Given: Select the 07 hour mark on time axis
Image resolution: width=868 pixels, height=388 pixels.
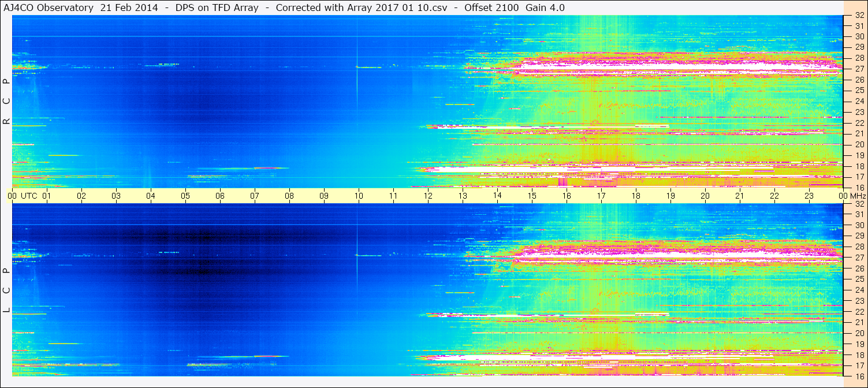Looking at the screenshot, I should pos(255,196).
